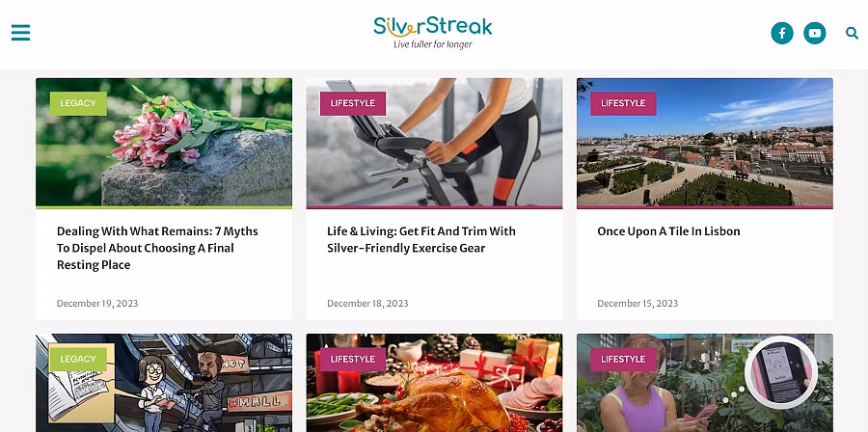Click the search magnifier icon
868x432 pixels.
pyautogui.click(x=852, y=33)
